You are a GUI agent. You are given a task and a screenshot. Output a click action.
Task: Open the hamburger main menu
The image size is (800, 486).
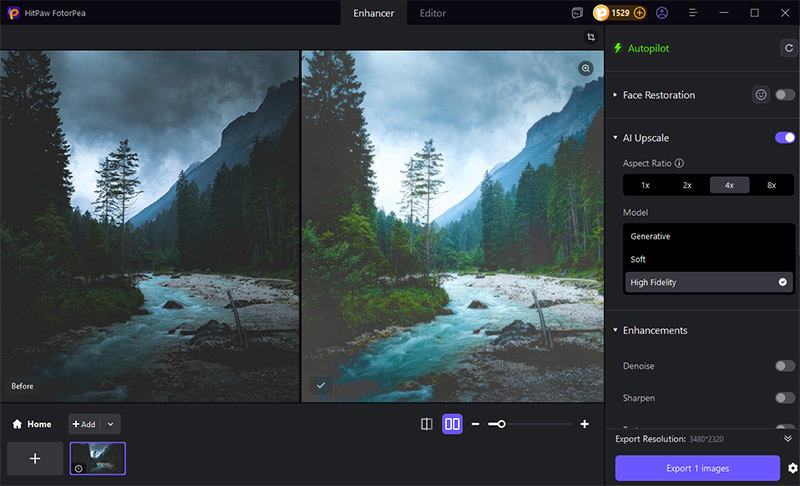pos(692,13)
